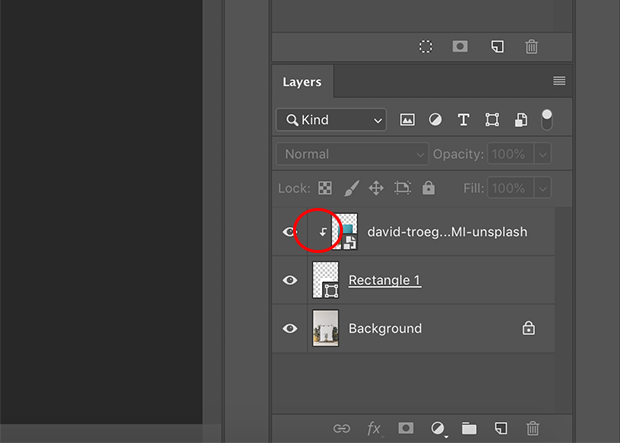Open the Kind filter dropdown
Viewport: 620px width, 443px height.
coord(331,120)
